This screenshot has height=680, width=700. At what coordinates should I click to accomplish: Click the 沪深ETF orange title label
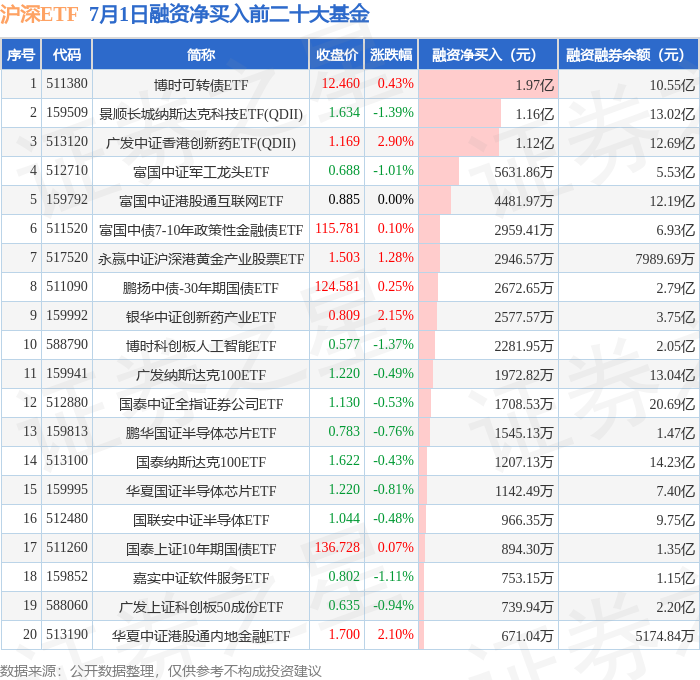tap(39, 14)
